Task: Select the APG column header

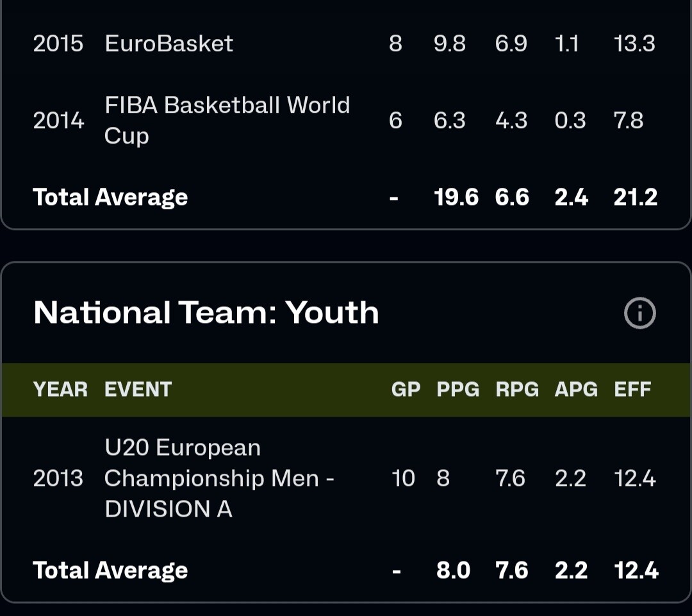Action: pyautogui.click(x=575, y=390)
